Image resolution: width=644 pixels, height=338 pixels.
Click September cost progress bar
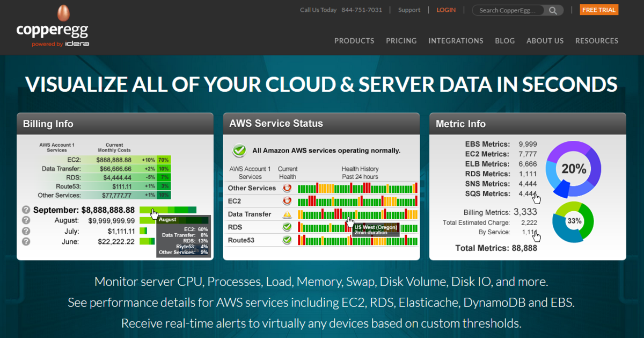168,210
